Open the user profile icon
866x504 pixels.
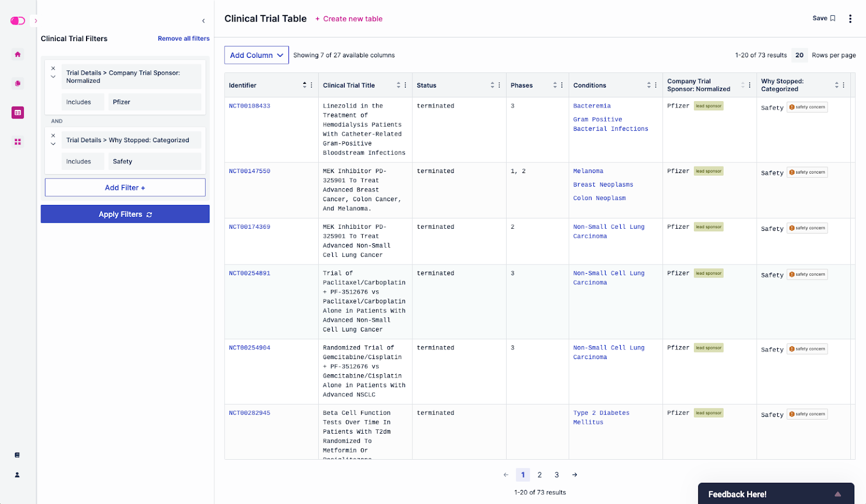coord(17,475)
